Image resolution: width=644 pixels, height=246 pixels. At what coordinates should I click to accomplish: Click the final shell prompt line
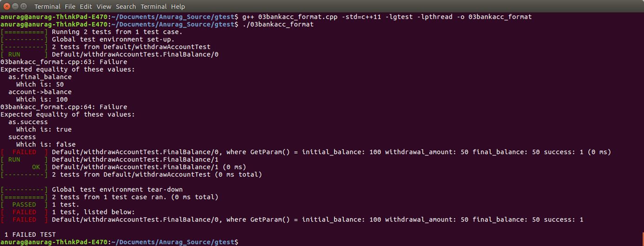pos(120,242)
